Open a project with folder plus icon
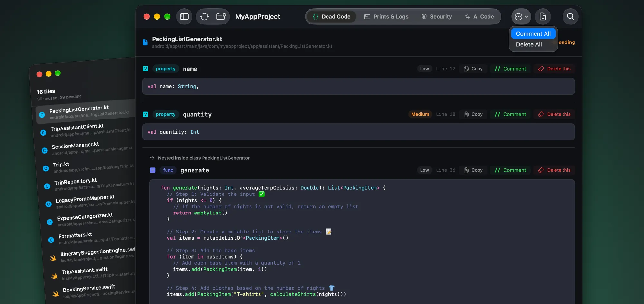The height and width of the screenshot is (304, 644). click(x=221, y=16)
